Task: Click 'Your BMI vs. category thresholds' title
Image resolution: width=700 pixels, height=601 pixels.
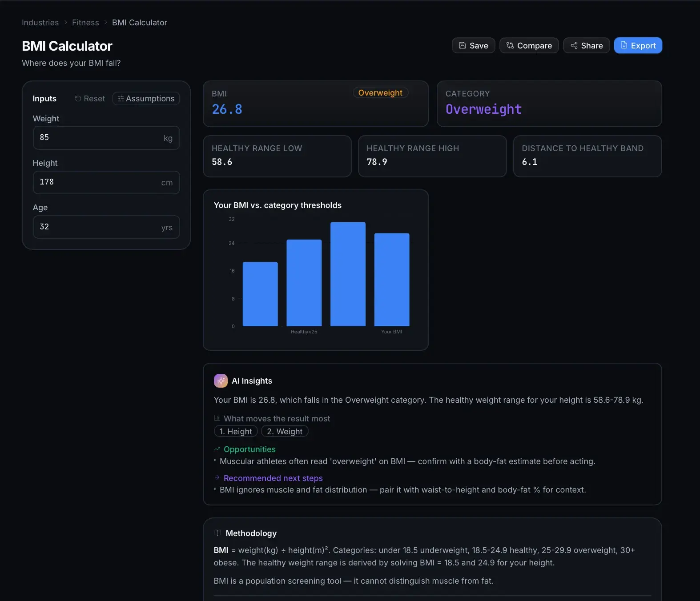Action: (278, 205)
